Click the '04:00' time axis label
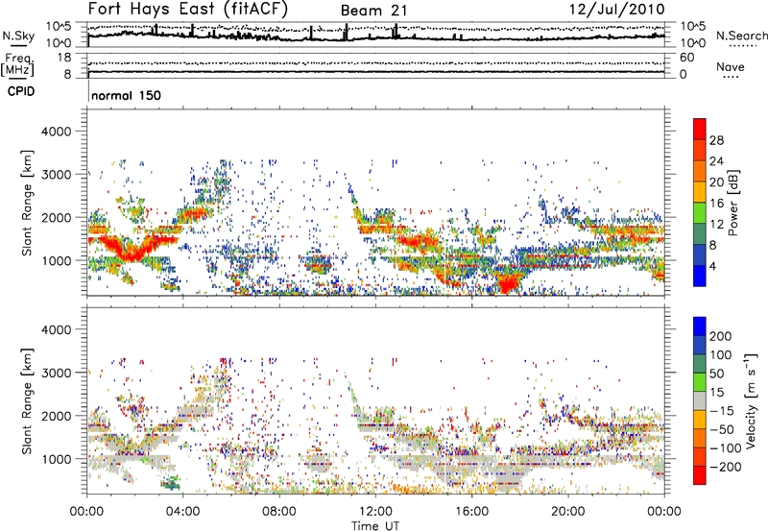Viewport: 768px width, 532px height. tap(183, 512)
